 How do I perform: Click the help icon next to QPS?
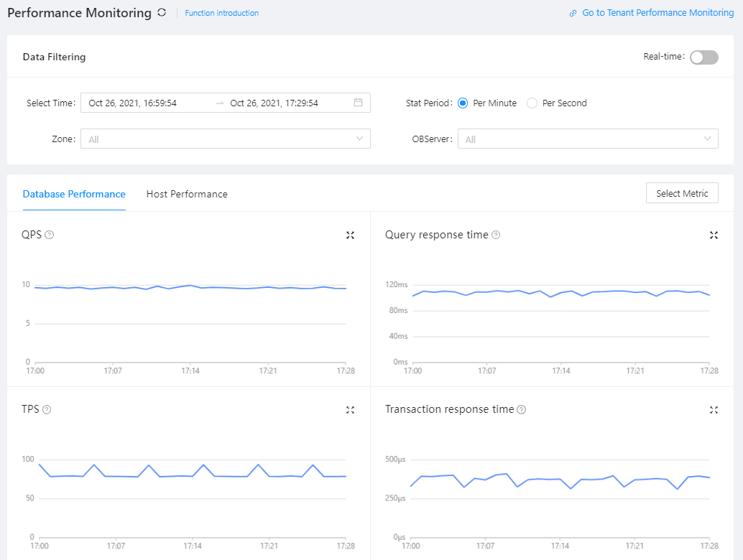50,235
